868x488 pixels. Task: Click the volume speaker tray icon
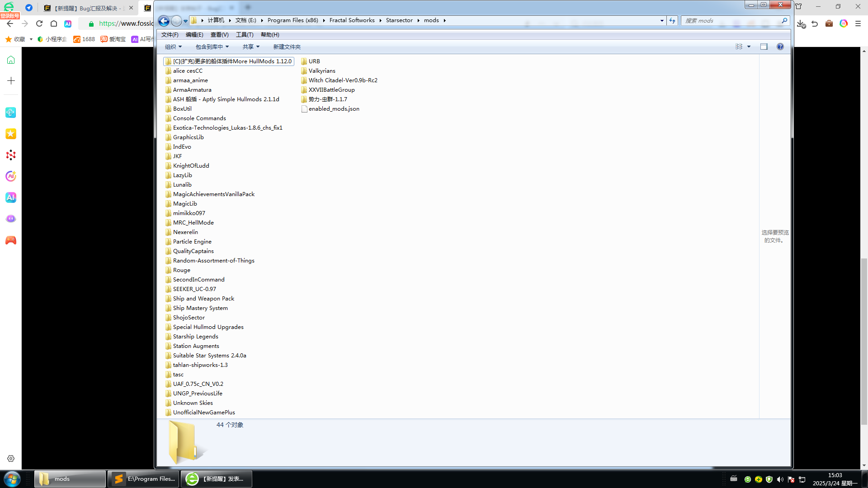click(x=780, y=479)
